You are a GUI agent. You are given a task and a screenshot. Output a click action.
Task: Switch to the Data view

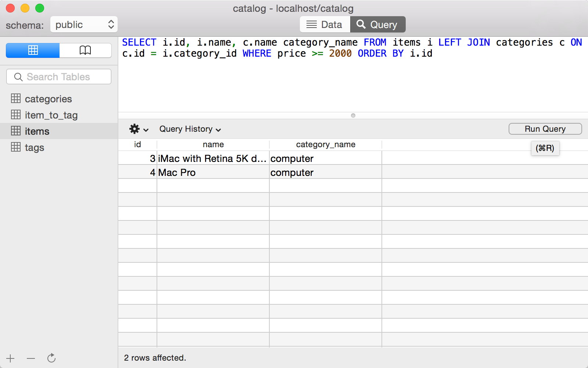[325, 24]
